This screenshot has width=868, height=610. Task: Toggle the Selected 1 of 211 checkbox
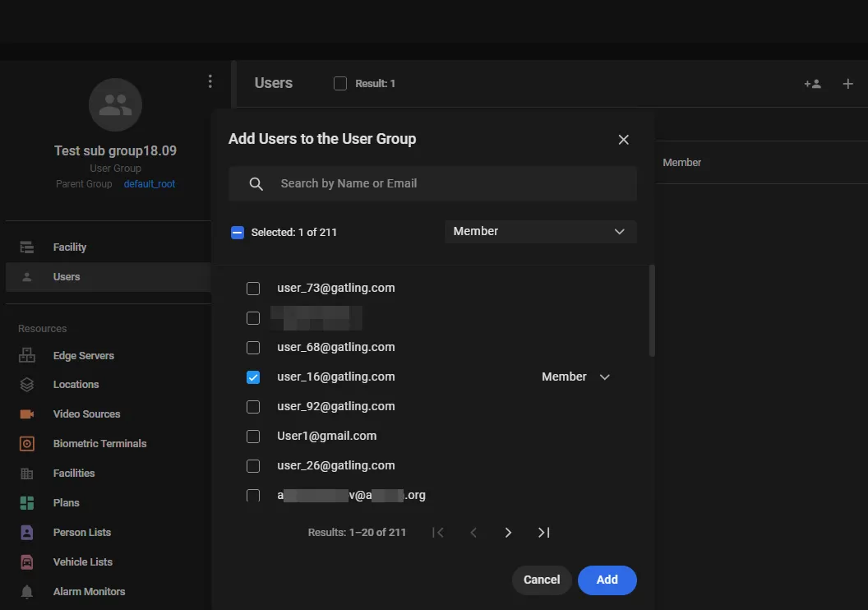coord(238,233)
